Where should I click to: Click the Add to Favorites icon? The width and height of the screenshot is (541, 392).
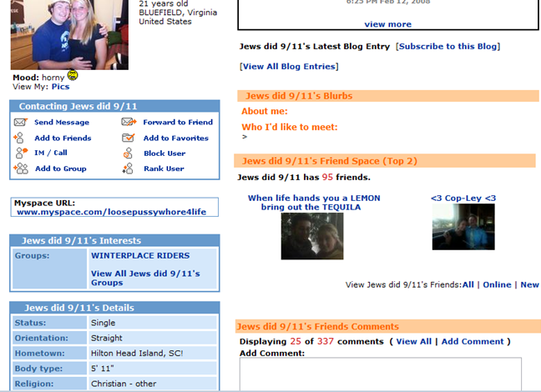129,138
